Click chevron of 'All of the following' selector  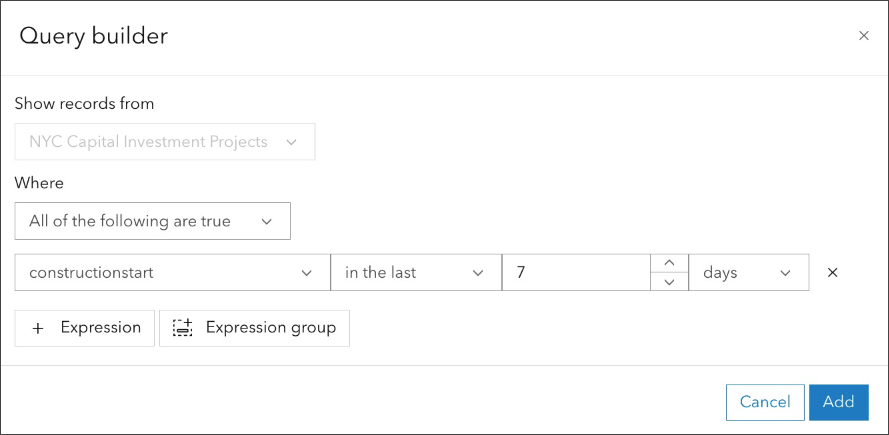click(x=267, y=222)
